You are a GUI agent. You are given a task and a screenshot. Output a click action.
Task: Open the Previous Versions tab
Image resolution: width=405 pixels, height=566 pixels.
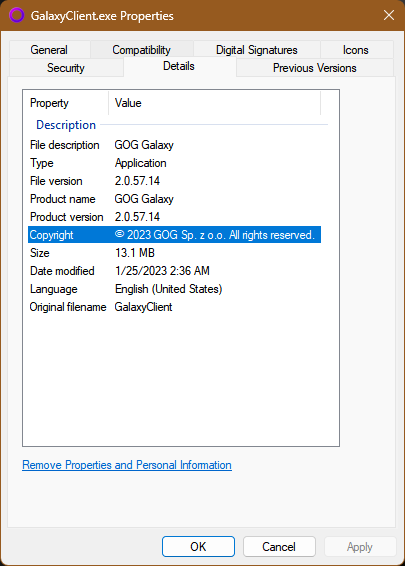(x=315, y=68)
